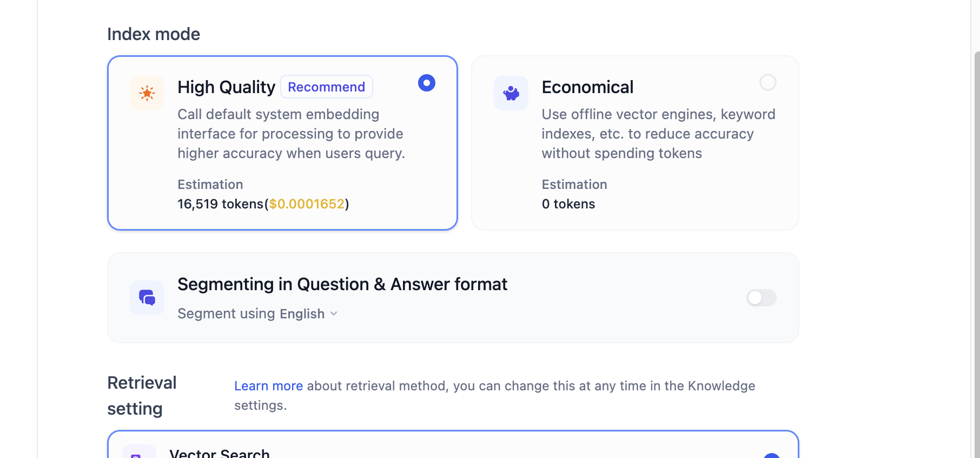The width and height of the screenshot is (980, 458).
Task: Choose the Economical index mode card
Action: pyautogui.click(x=635, y=143)
